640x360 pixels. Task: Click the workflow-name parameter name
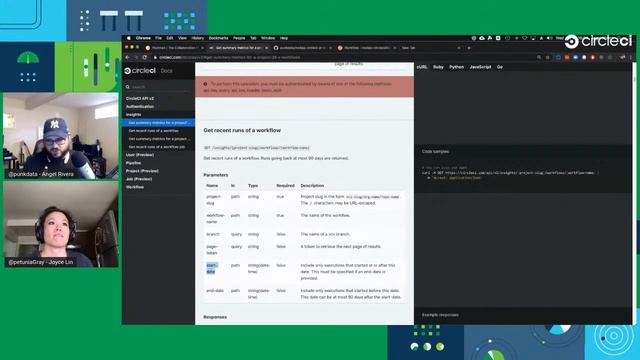click(215, 218)
